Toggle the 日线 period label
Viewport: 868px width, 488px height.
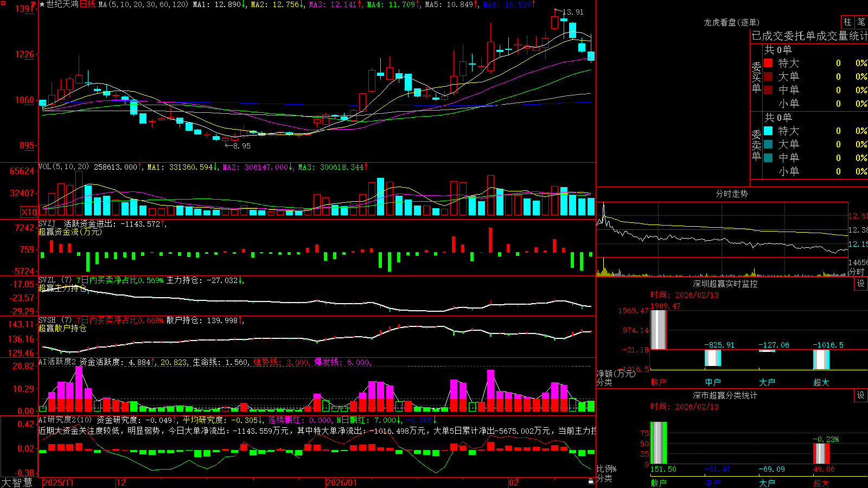pos(87,4)
